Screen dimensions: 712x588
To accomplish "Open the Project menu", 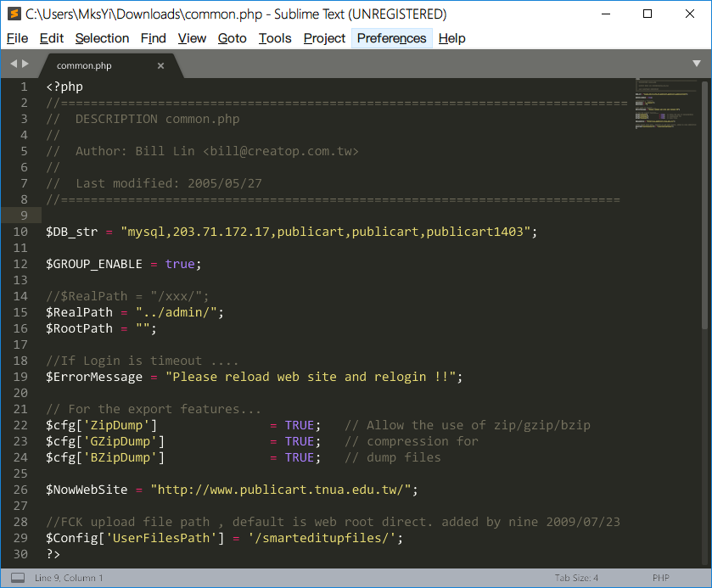I will pyautogui.click(x=324, y=38).
